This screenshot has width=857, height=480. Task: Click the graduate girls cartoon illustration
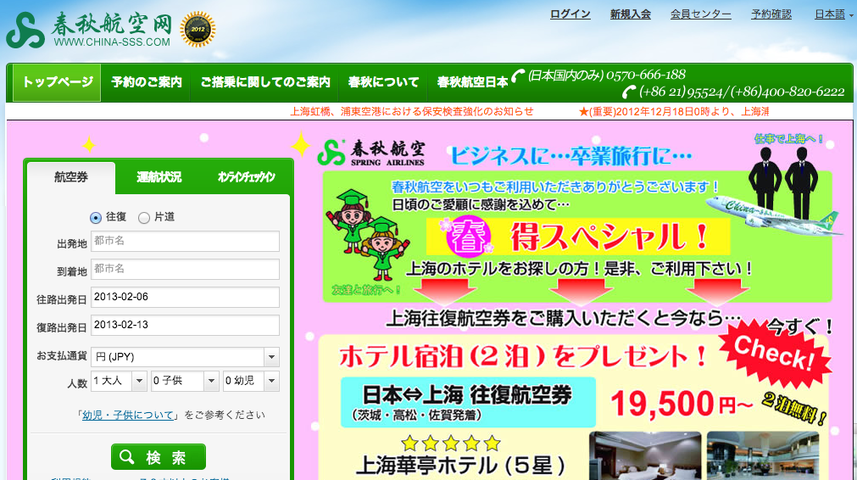(367, 234)
